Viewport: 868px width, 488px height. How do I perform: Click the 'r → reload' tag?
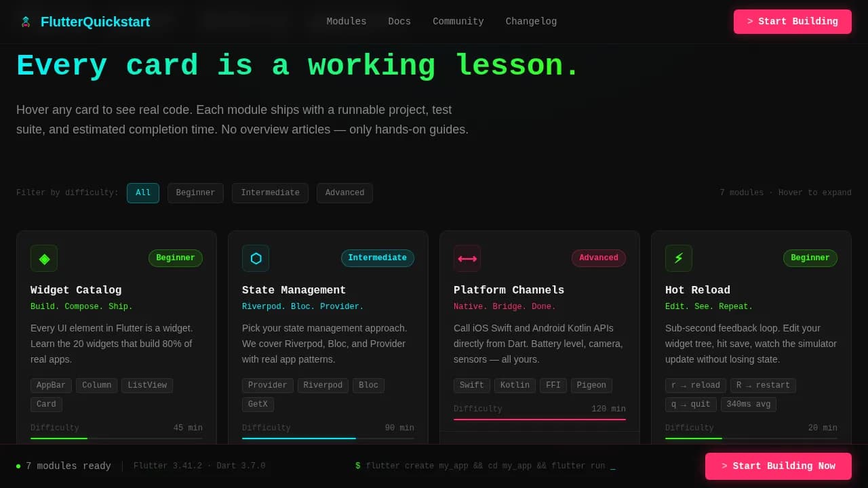click(696, 386)
